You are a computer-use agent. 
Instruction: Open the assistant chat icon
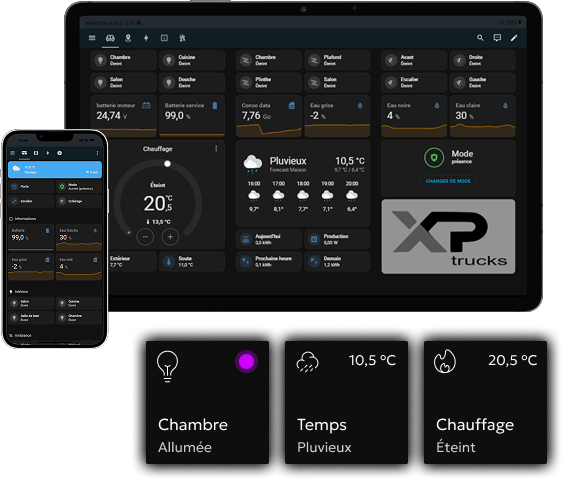click(x=497, y=38)
